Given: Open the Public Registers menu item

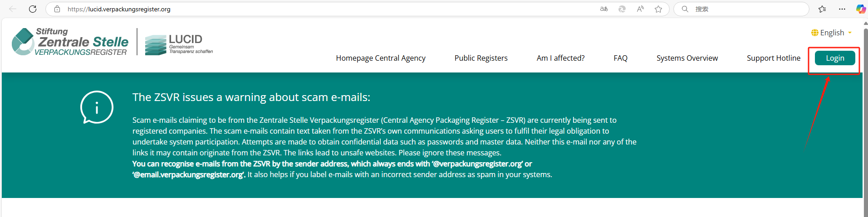Looking at the screenshot, I should click(x=481, y=58).
